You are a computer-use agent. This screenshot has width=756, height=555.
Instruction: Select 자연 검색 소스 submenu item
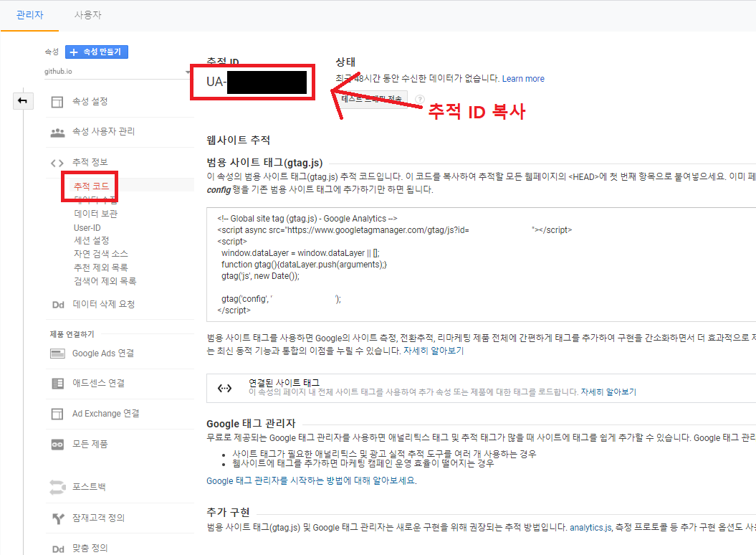[101, 254]
